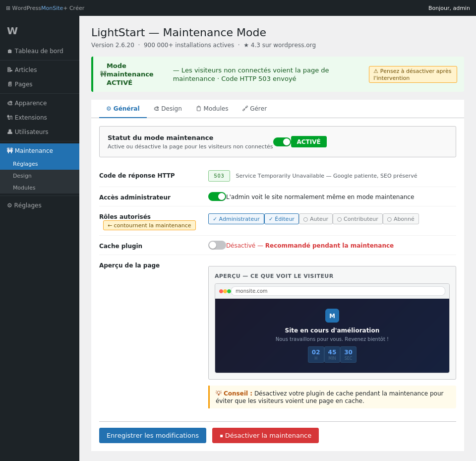Open the Articles menu in sidebar

pos(40,70)
